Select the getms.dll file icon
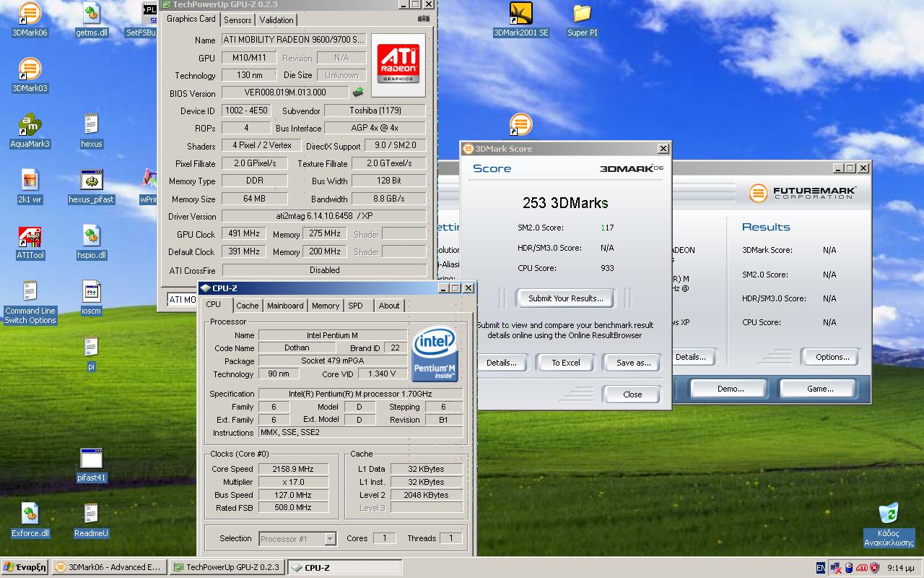This screenshot has height=578, width=924. pos(91,20)
